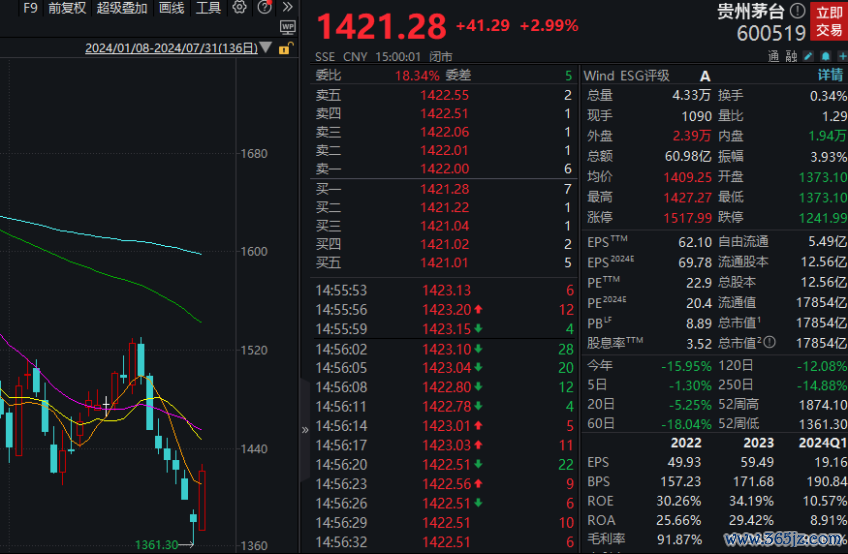Click the tick trade at 14:56:32
Image resolution: width=848 pixels, height=554 pixels.
pos(445,542)
